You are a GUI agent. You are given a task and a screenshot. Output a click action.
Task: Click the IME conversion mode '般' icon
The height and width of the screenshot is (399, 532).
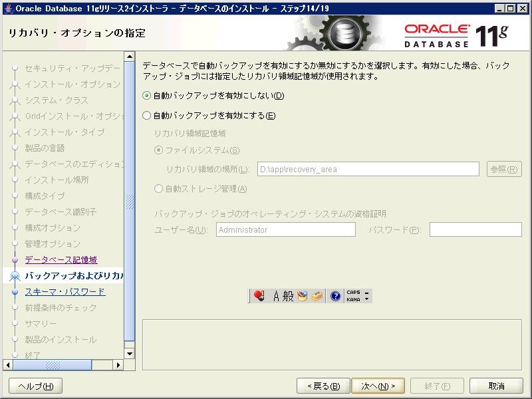(x=288, y=297)
